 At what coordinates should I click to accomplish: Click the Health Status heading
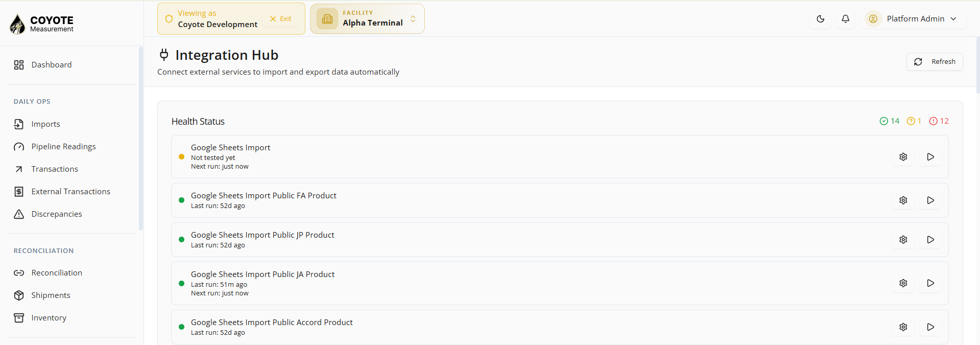[198, 122]
